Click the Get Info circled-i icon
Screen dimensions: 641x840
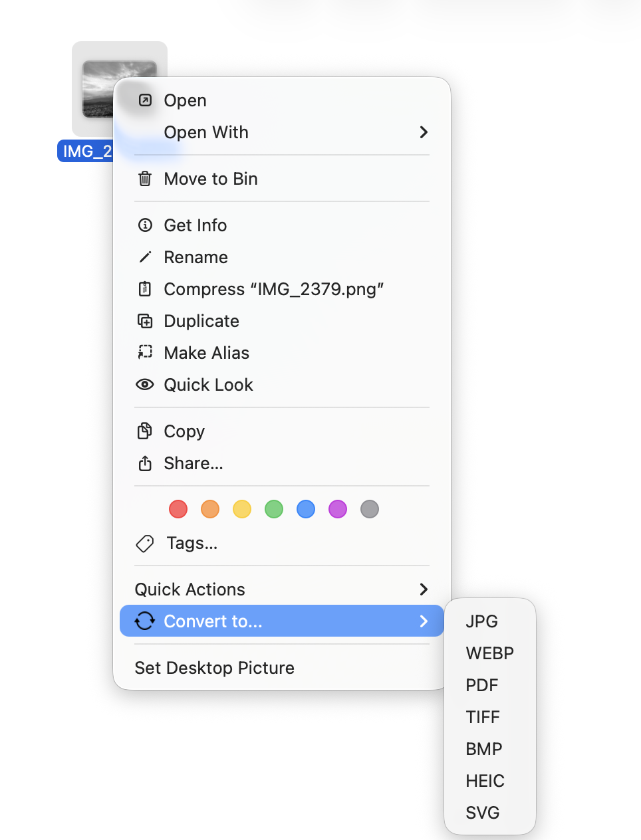point(144,225)
